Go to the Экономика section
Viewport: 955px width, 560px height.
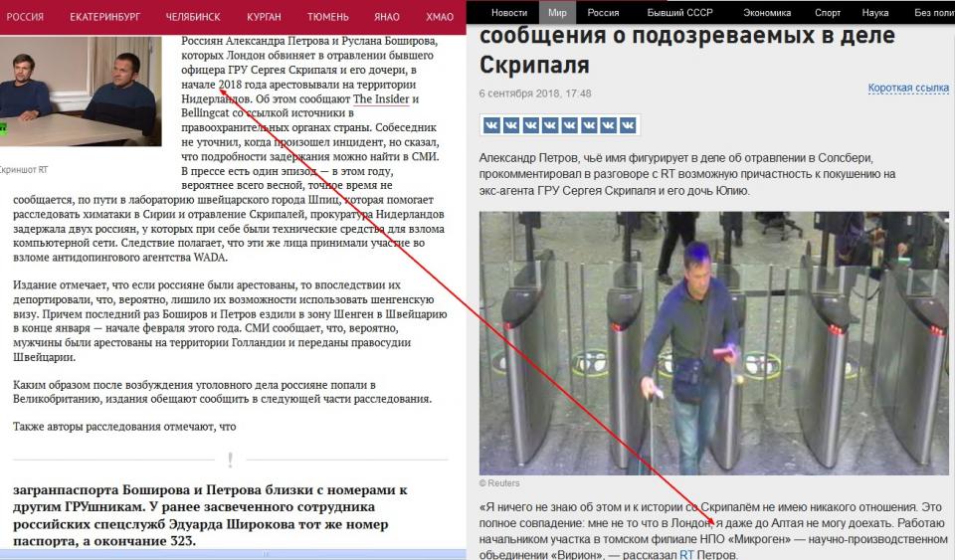tap(767, 12)
